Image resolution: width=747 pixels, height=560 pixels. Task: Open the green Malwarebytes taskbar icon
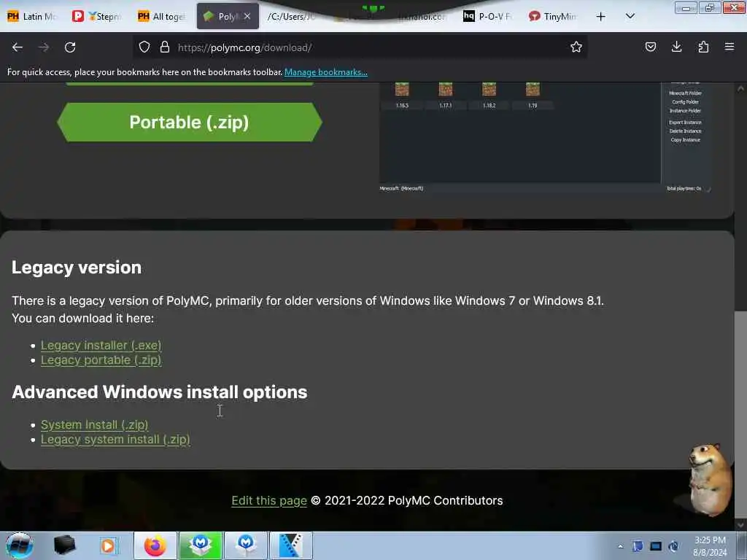(201, 545)
